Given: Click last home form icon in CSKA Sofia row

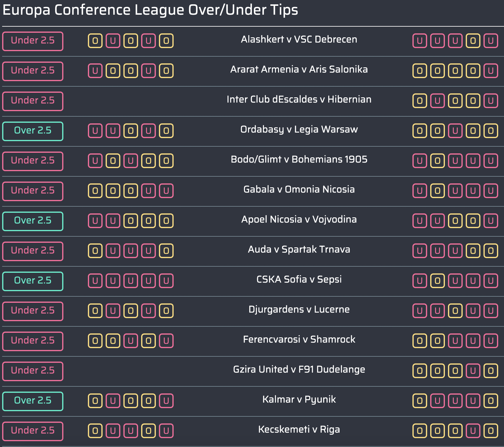Looking at the screenshot, I should [166, 281].
